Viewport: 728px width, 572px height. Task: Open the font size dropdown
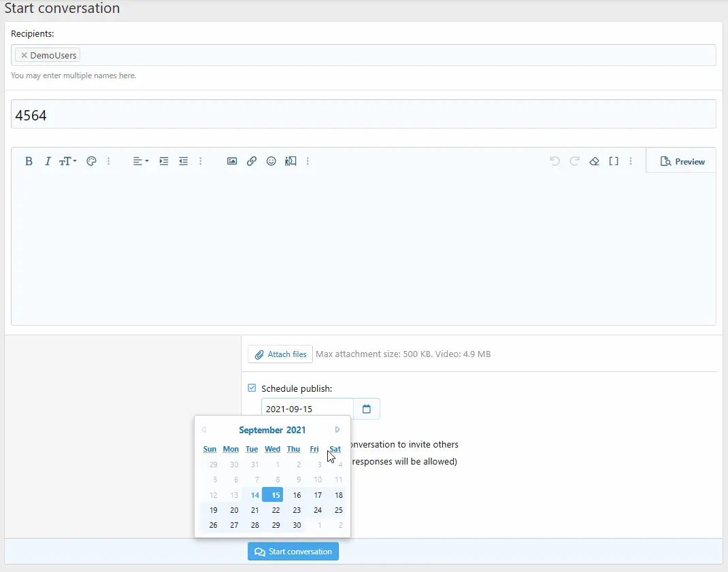pos(67,161)
